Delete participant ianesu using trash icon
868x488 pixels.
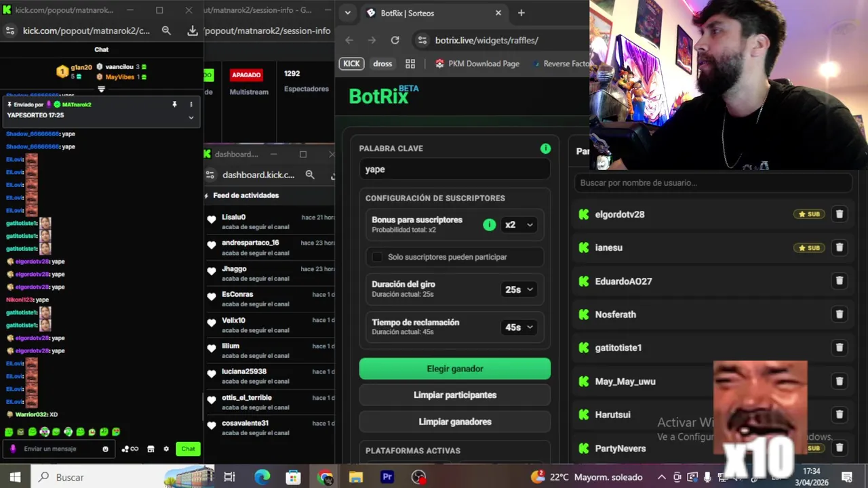pos(839,247)
